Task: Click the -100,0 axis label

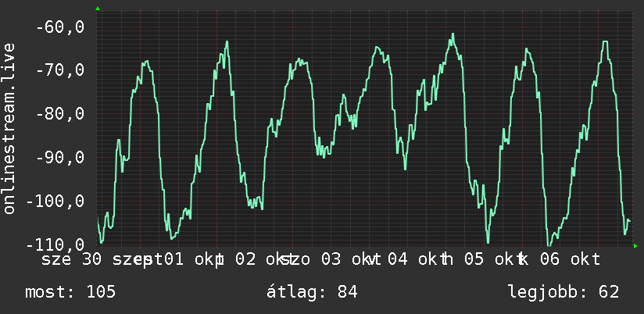Action: coord(55,201)
